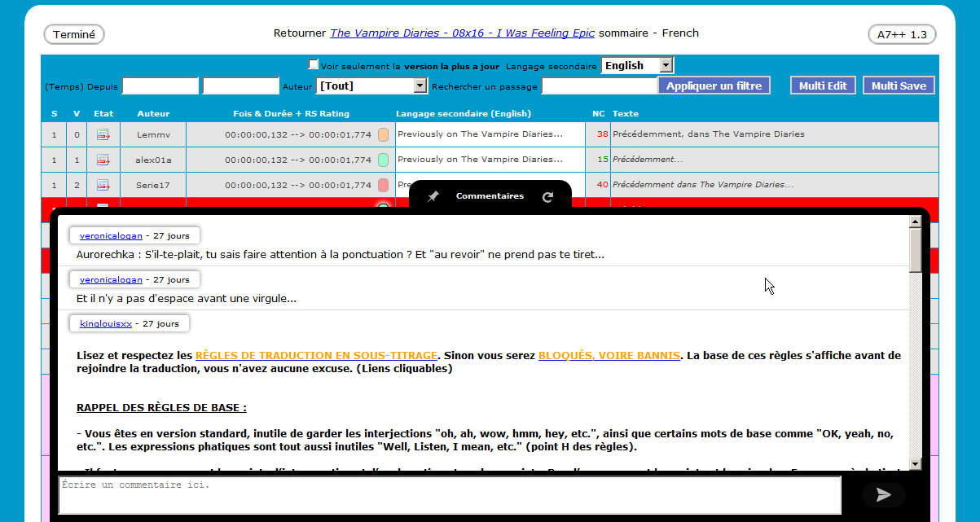Click the 'RAPPEL DES RÈGLES DE BASE :' heading
The height and width of the screenshot is (522, 980).
pyautogui.click(x=161, y=407)
